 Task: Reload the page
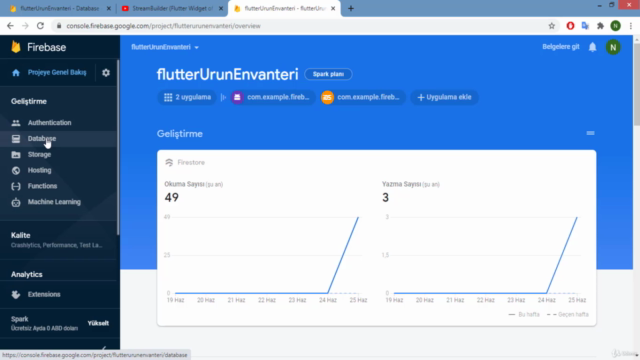coord(40,26)
